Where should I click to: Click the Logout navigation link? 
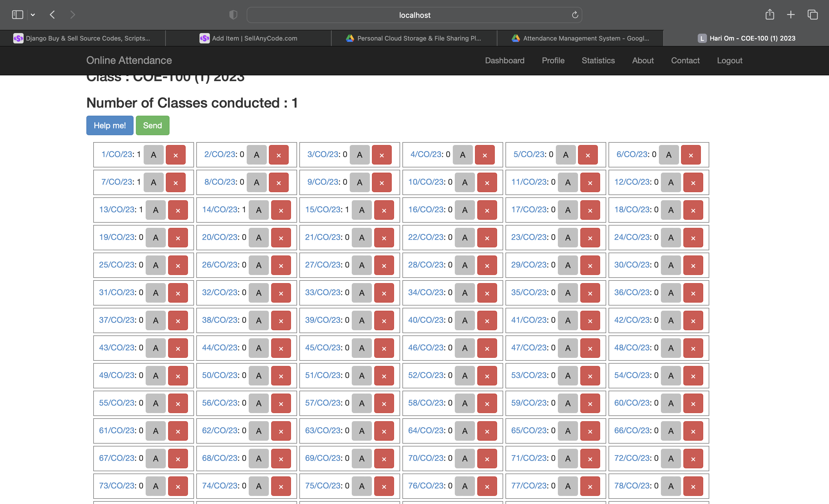click(729, 60)
